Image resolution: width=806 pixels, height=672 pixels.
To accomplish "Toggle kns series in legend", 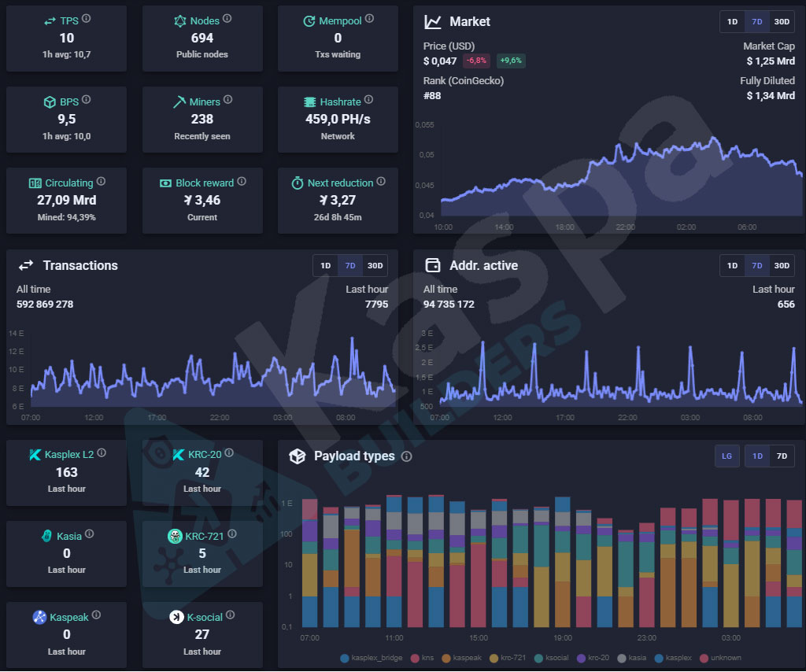I will click(423, 658).
